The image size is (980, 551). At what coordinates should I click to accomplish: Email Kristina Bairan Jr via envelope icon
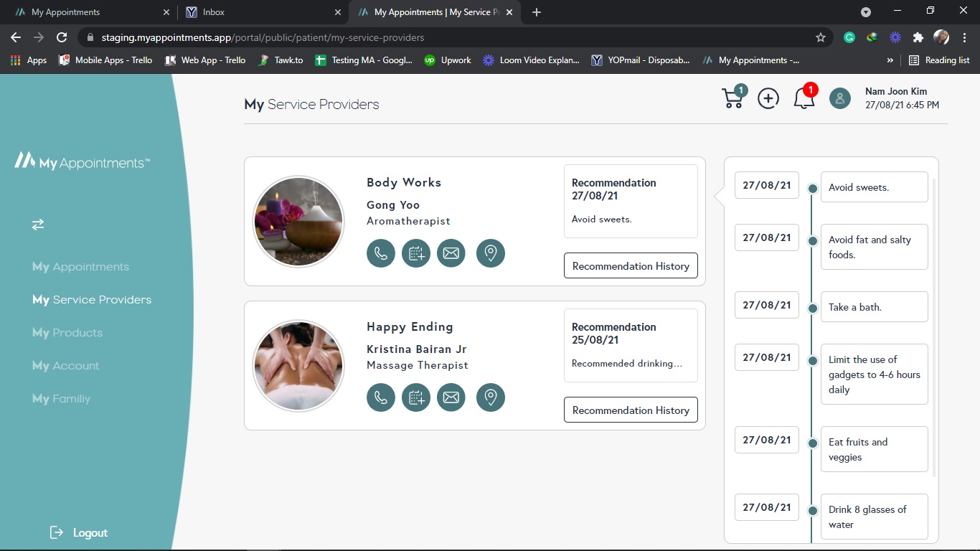[x=451, y=397]
